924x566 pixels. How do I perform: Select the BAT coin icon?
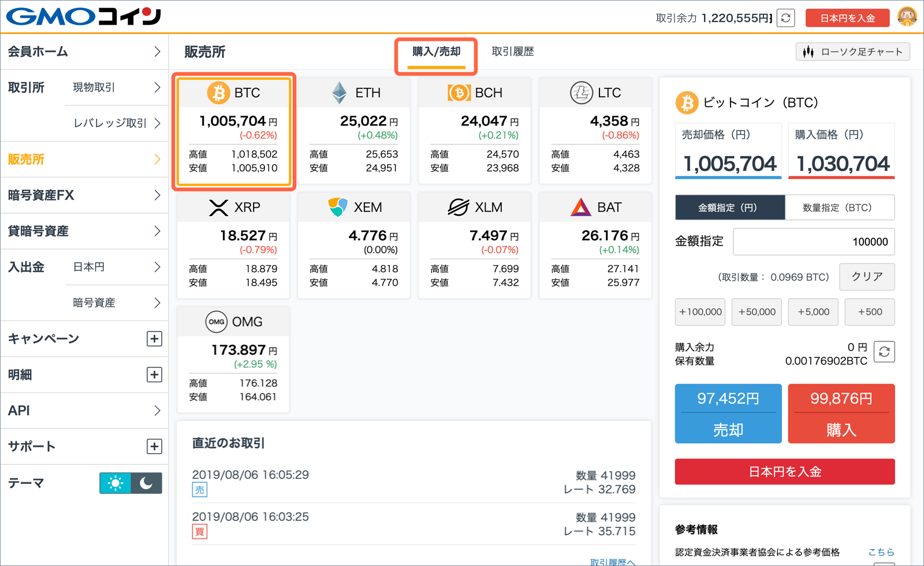coord(581,207)
